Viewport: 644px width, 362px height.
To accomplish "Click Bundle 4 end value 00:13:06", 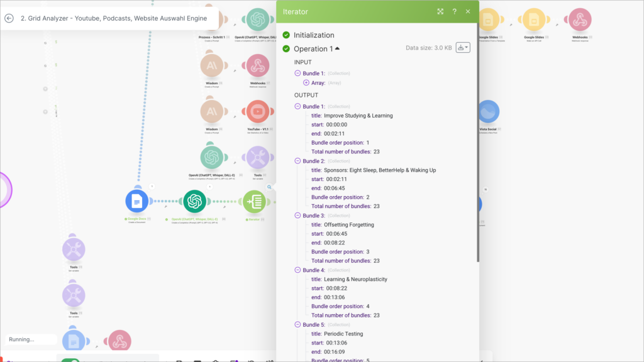I will click(334, 297).
